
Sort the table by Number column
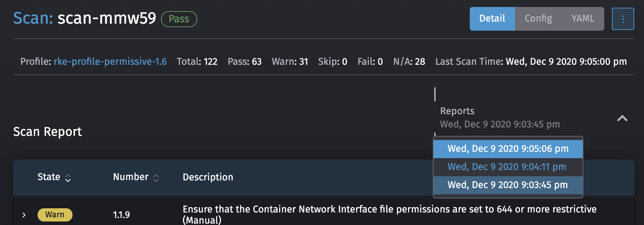point(136,177)
